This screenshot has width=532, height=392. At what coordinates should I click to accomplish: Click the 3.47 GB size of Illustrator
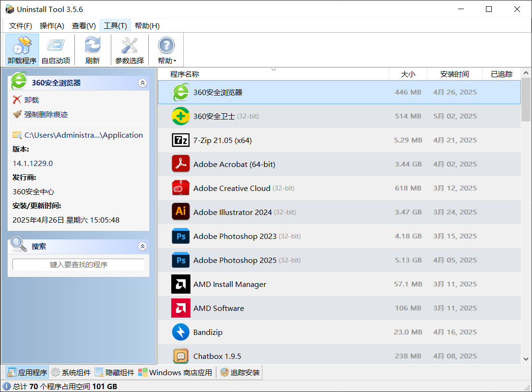coord(408,212)
